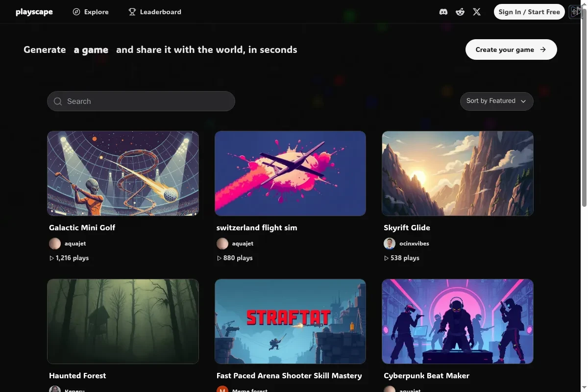Click aquajet avatar under Galactic Mini Golf

point(55,244)
